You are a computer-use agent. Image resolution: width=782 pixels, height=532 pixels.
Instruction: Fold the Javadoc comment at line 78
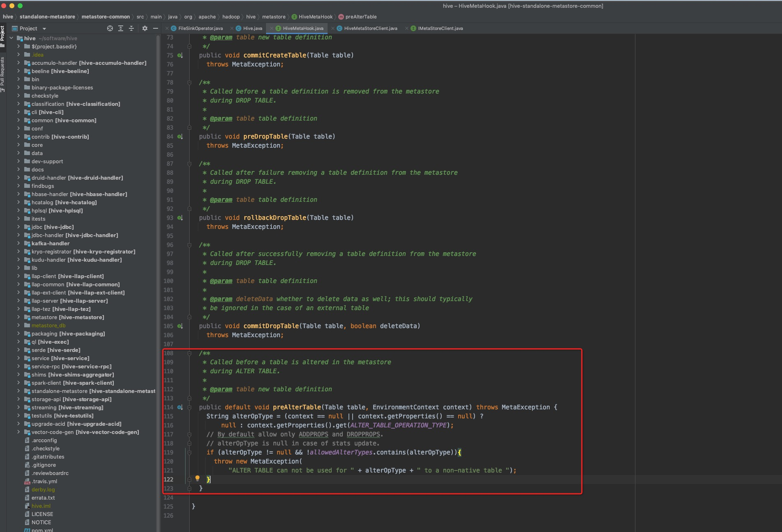coord(189,82)
